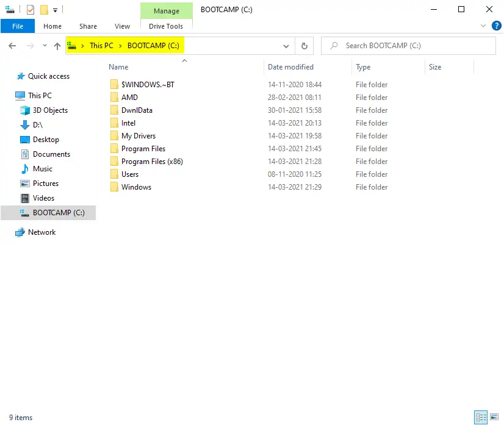Image resolution: width=504 pixels, height=425 pixels.
Task: Click BOOTCAMP (C:) in the address breadcrumb
Action: pos(153,46)
